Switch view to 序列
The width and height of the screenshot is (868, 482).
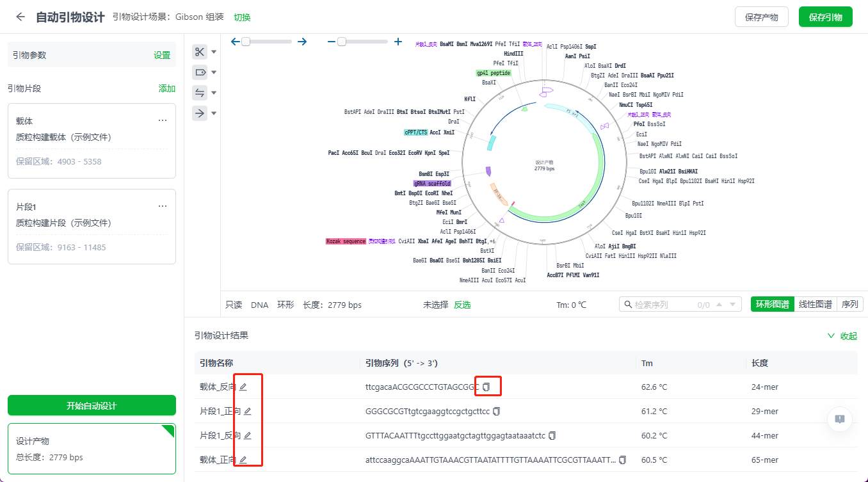click(x=850, y=305)
